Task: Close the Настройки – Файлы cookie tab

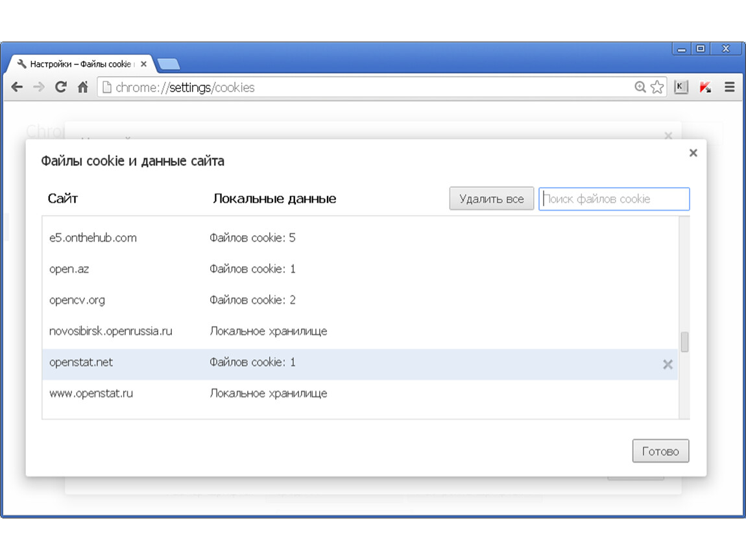Action: pos(143,64)
